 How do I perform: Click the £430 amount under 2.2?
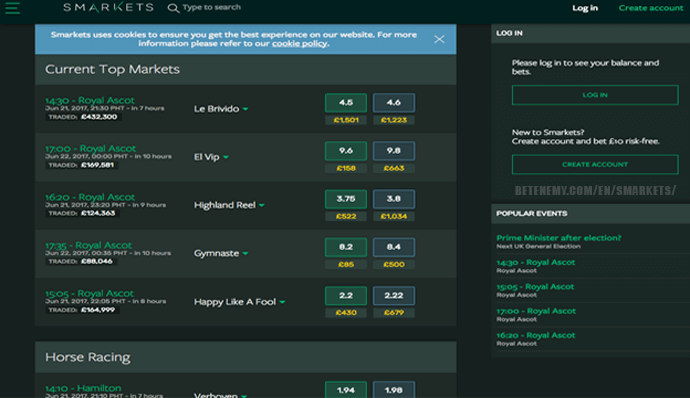[346, 313]
